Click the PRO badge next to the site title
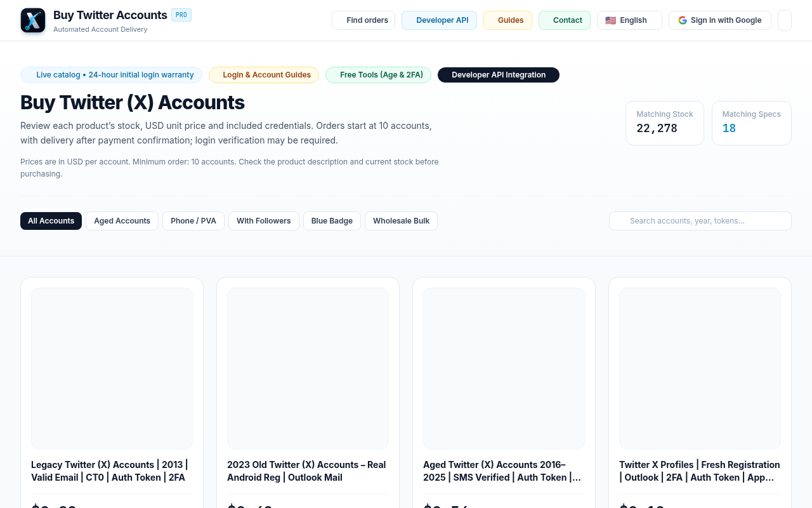This screenshot has width=812, height=508. [x=181, y=15]
